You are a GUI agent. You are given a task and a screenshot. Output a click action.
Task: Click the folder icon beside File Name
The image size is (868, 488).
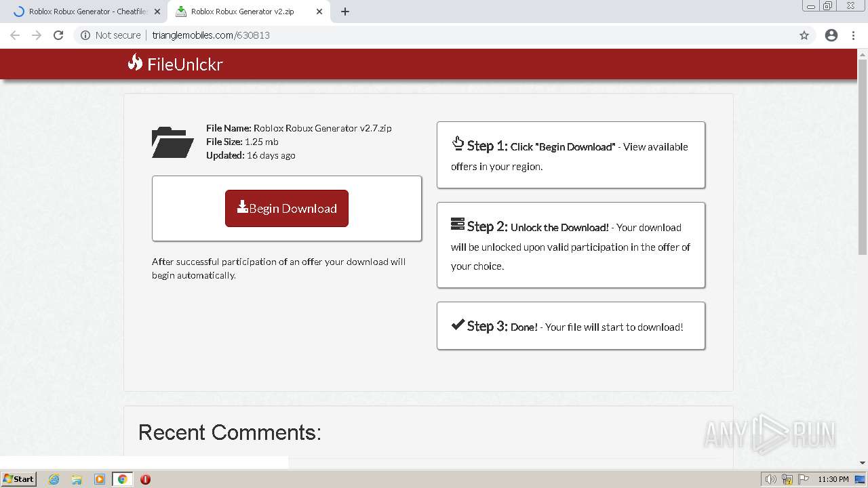172,142
